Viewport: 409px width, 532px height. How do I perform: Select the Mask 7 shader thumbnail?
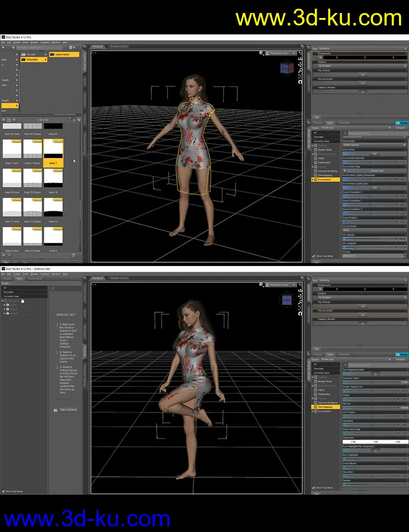pos(53,150)
